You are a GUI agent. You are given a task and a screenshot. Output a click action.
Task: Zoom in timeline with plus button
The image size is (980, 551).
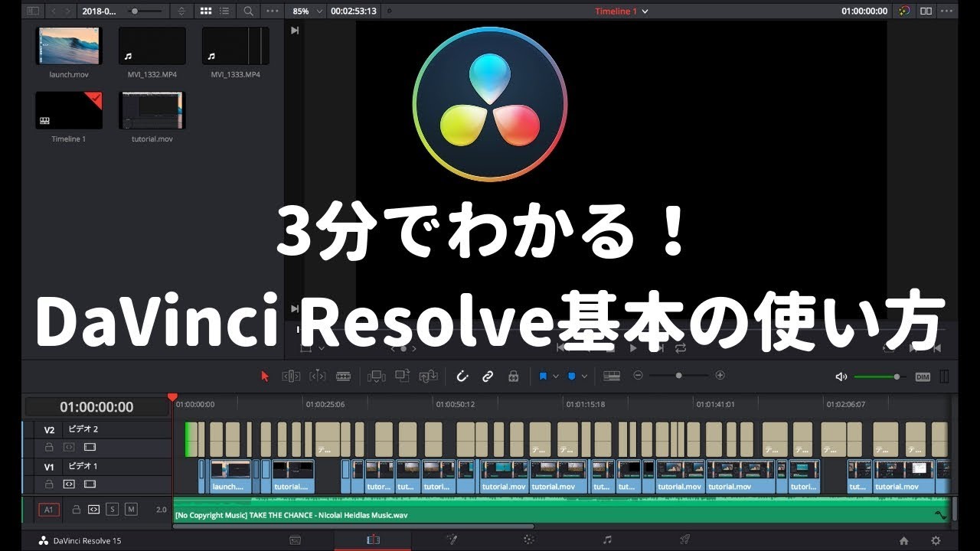(x=720, y=376)
